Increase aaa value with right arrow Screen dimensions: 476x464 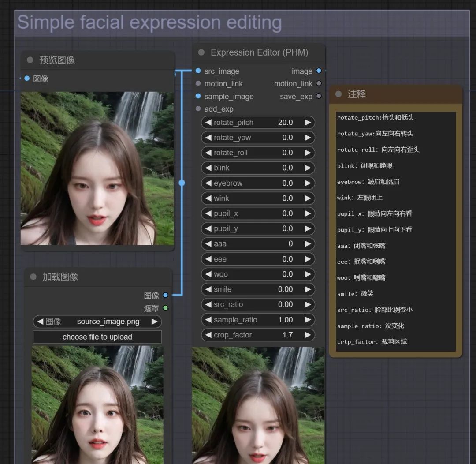click(308, 244)
